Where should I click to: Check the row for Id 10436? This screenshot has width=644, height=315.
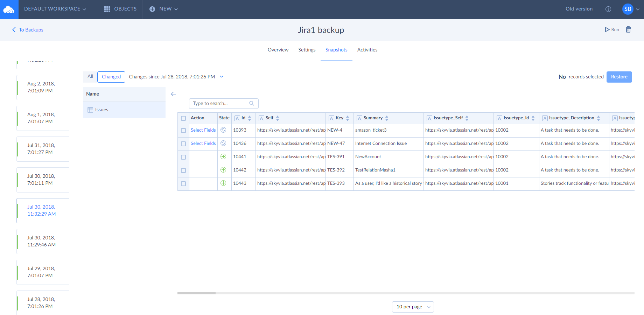183,144
